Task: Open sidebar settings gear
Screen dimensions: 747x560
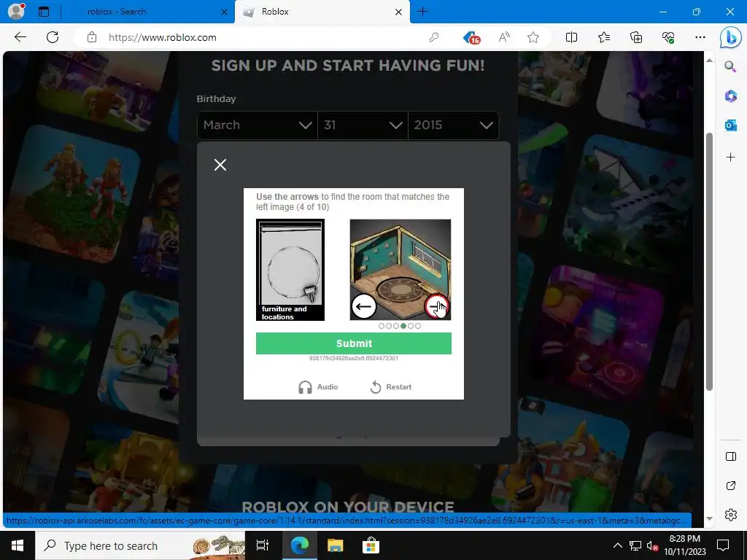Action: tap(730, 515)
